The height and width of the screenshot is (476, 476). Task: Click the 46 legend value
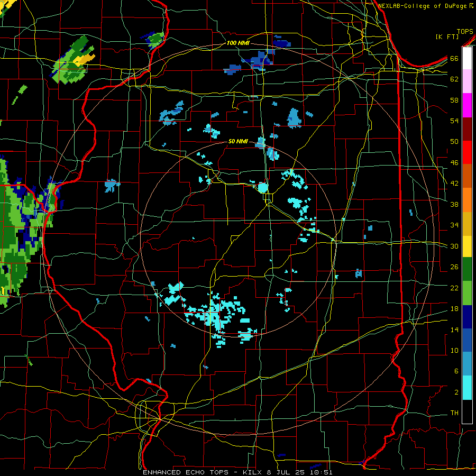tap(454, 163)
